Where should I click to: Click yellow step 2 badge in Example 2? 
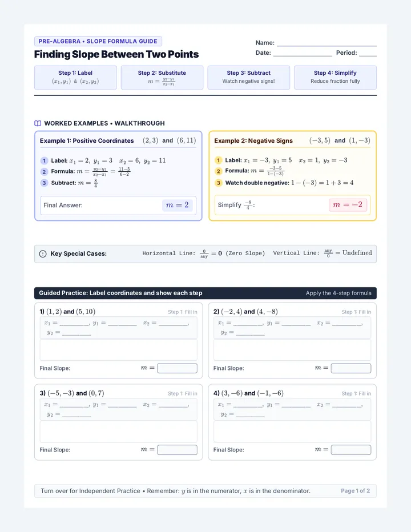pos(218,171)
